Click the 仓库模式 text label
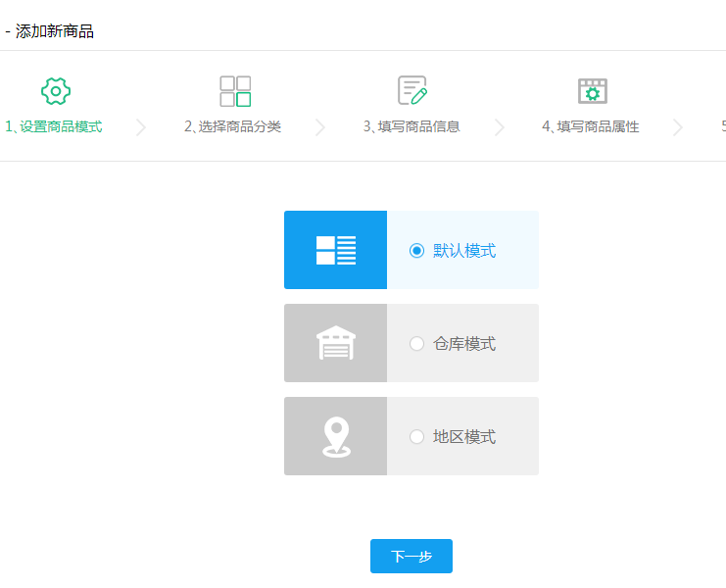The image size is (726, 588). [x=464, y=344]
